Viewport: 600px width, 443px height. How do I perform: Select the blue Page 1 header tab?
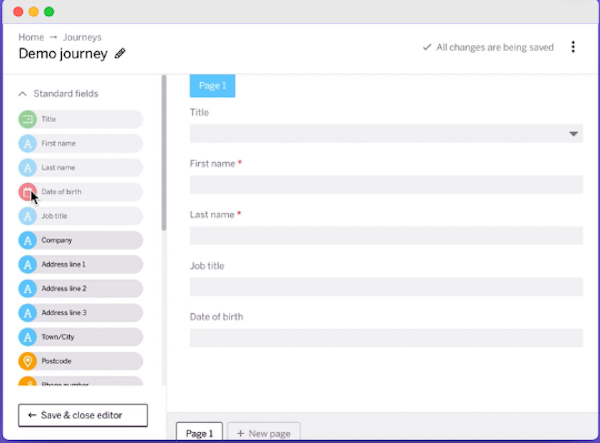pyautogui.click(x=212, y=86)
